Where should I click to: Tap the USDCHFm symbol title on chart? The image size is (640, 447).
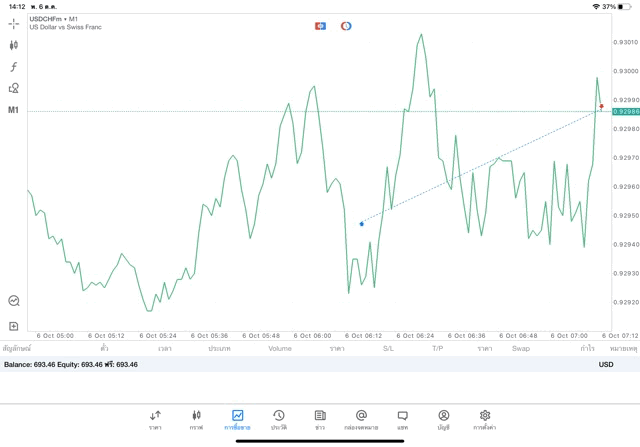point(56,19)
